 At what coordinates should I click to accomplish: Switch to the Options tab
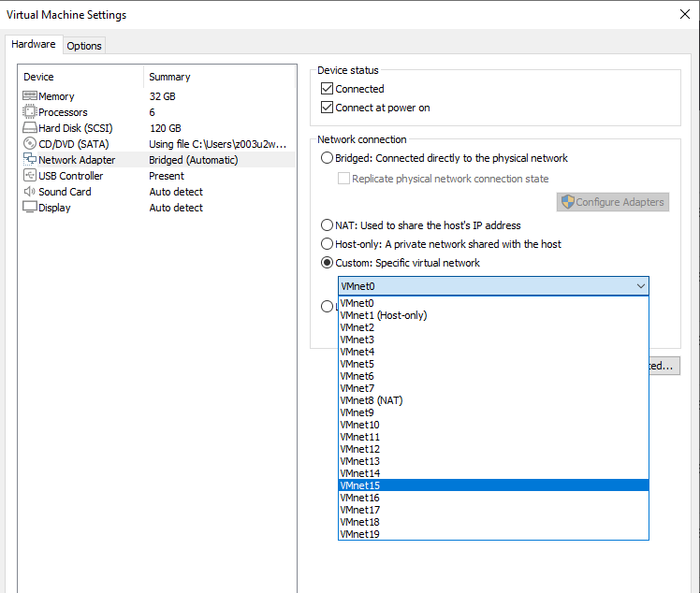pyautogui.click(x=84, y=46)
